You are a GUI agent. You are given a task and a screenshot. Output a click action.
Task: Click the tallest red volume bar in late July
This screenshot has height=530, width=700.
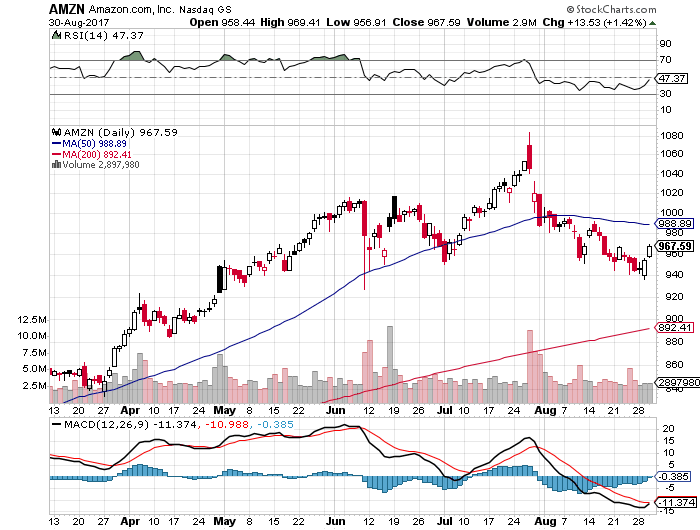pos(530,367)
